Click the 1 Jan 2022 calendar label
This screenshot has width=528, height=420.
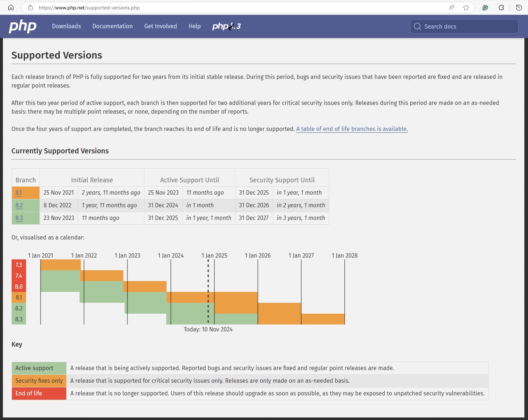[x=84, y=255]
